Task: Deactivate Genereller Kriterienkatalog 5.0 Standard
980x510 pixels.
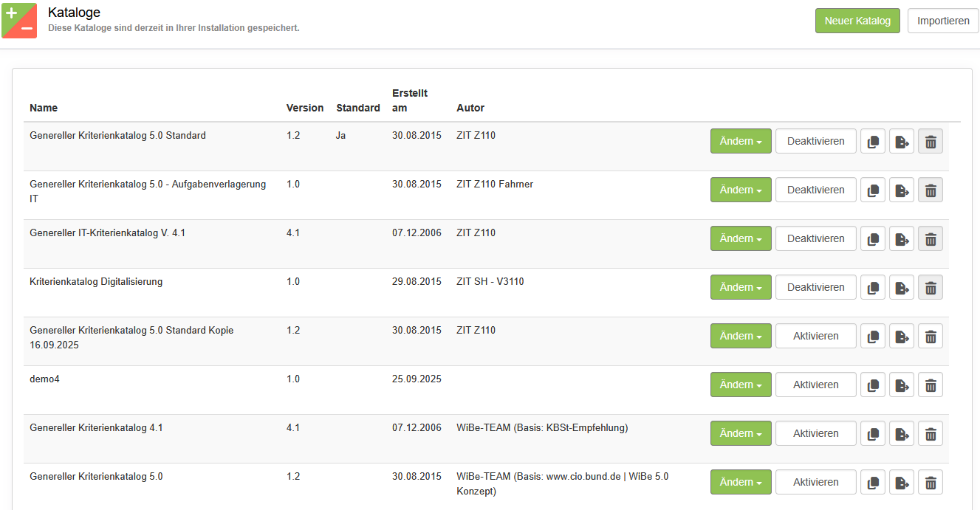Action: (x=815, y=142)
